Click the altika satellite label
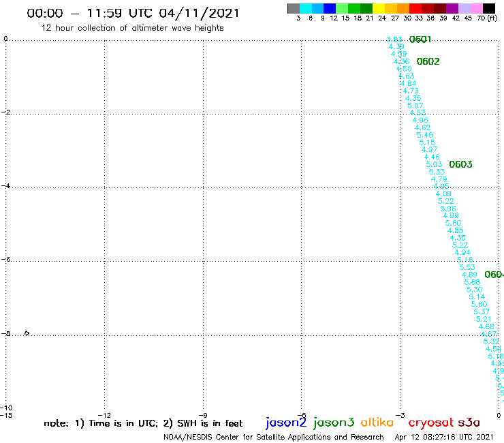Viewport: 504px width, 443px height. (x=377, y=423)
